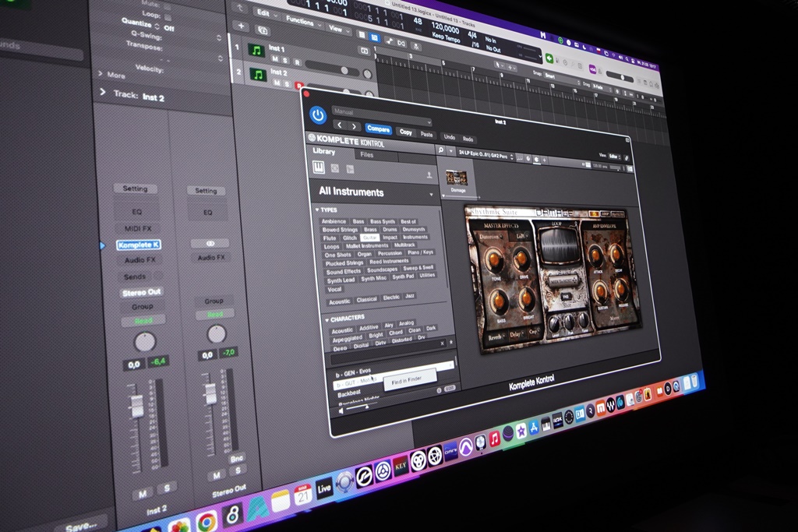
Task: Click the Damage plugin thumbnail
Action: (457, 178)
